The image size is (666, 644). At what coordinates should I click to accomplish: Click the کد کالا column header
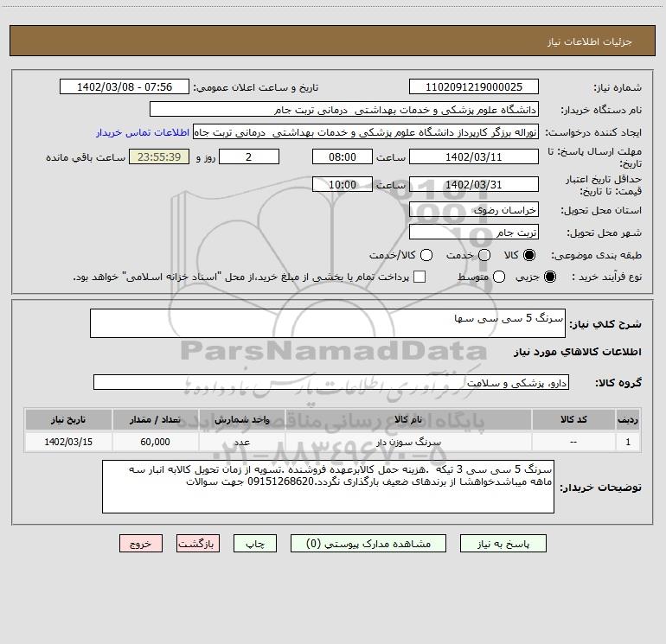573,419
